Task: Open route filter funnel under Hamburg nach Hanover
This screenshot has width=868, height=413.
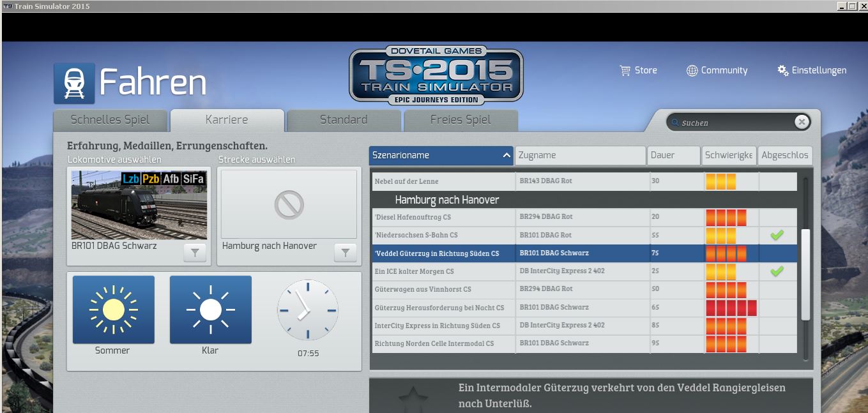Action: point(346,253)
